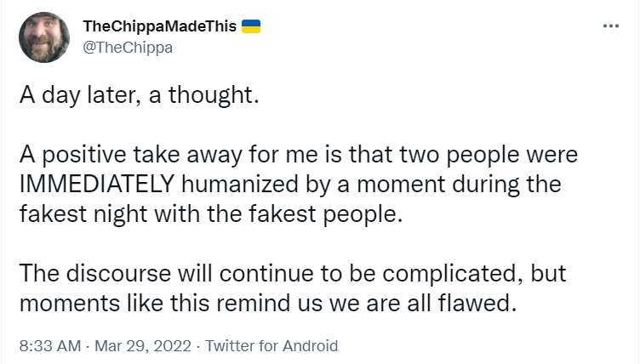Open the tweet's three-dot more options menu
Viewport: 640px width, 364px height.
coord(610,26)
